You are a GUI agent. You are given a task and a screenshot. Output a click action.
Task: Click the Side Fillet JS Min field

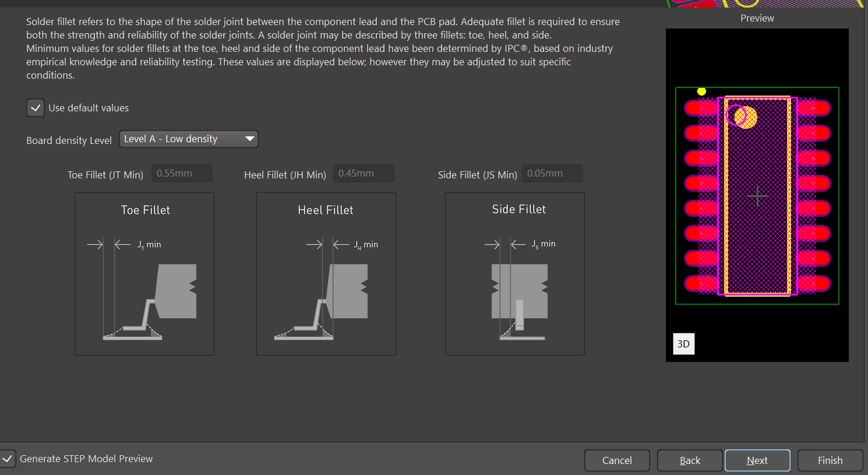[552, 174]
